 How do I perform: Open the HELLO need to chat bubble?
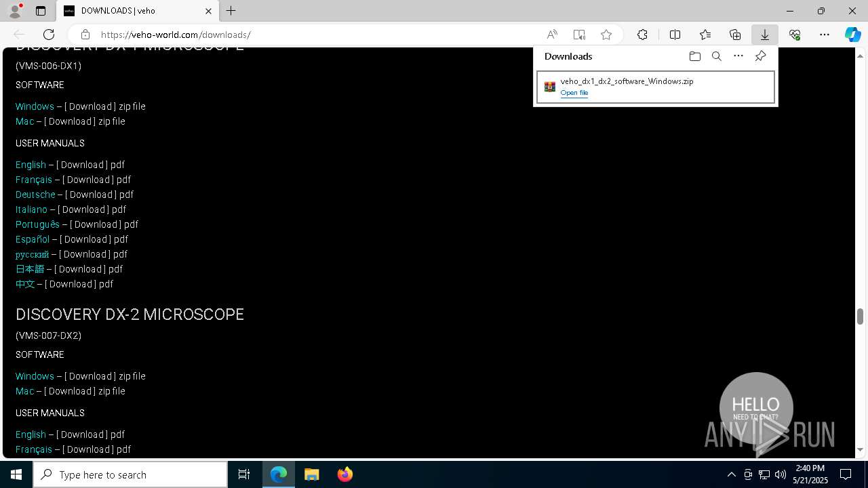(x=756, y=409)
